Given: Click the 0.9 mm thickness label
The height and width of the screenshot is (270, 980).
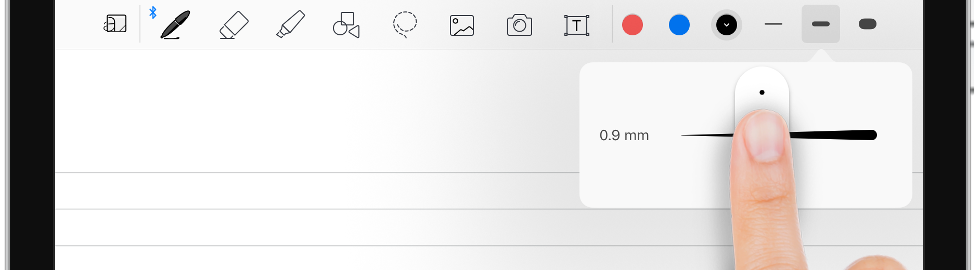Looking at the screenshot, I should tap(624, 136).
